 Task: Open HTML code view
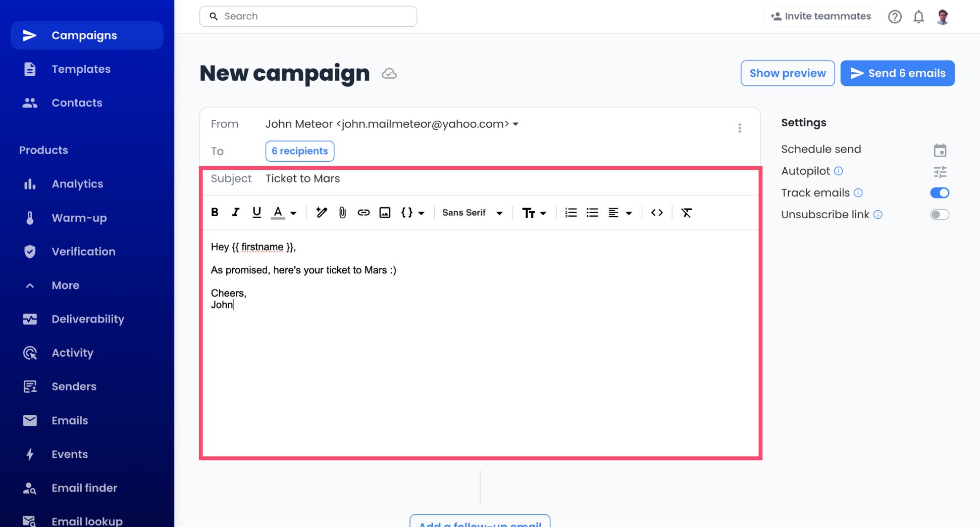pos(657,213)
